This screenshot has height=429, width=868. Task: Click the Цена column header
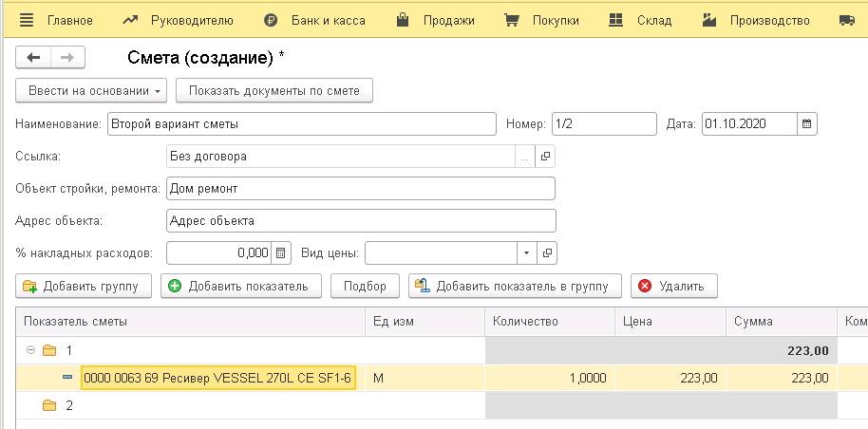[x=670, y=322]
